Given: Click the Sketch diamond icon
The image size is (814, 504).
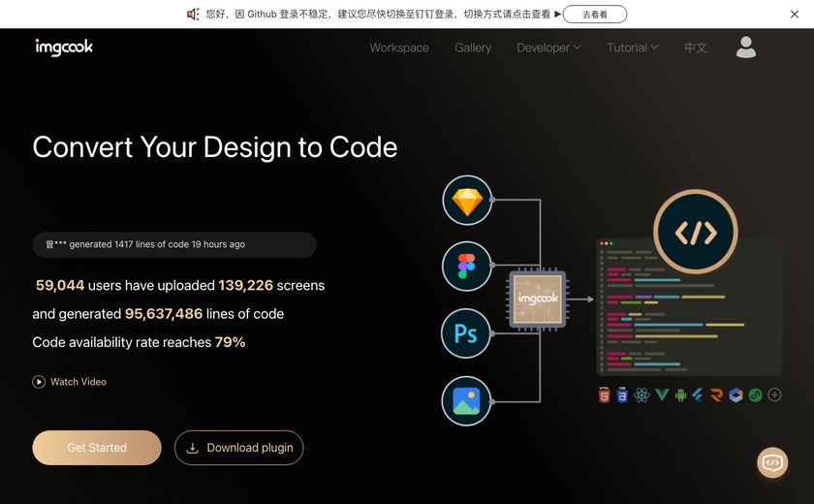Looking at the screenshot, I should click(x=467, y=200).
